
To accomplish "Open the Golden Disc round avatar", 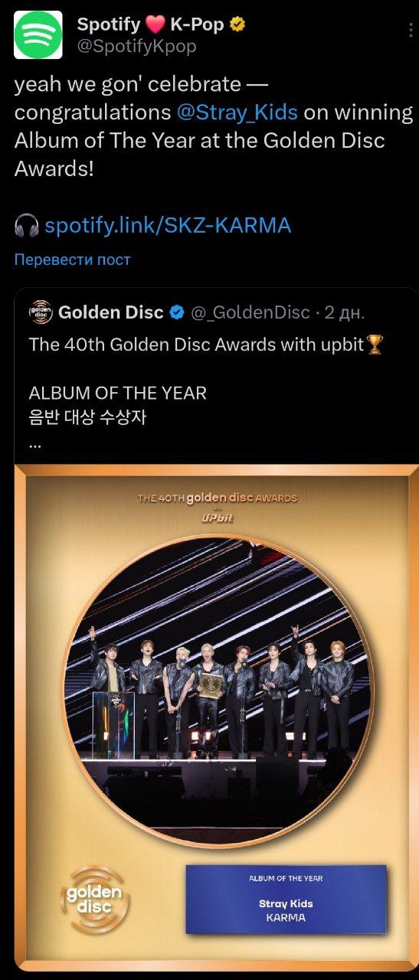I will (41, 312).
